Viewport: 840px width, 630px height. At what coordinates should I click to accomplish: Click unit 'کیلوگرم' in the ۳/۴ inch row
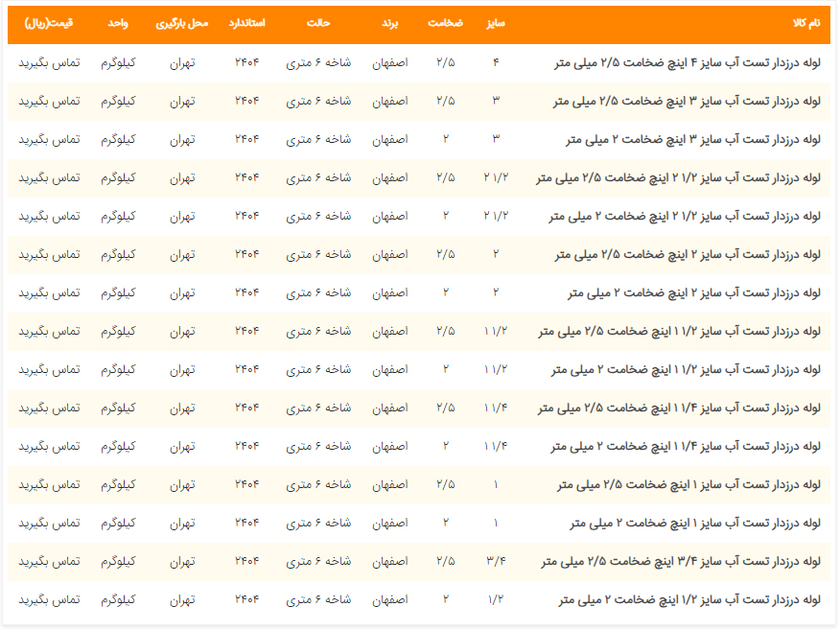(118, 562)
